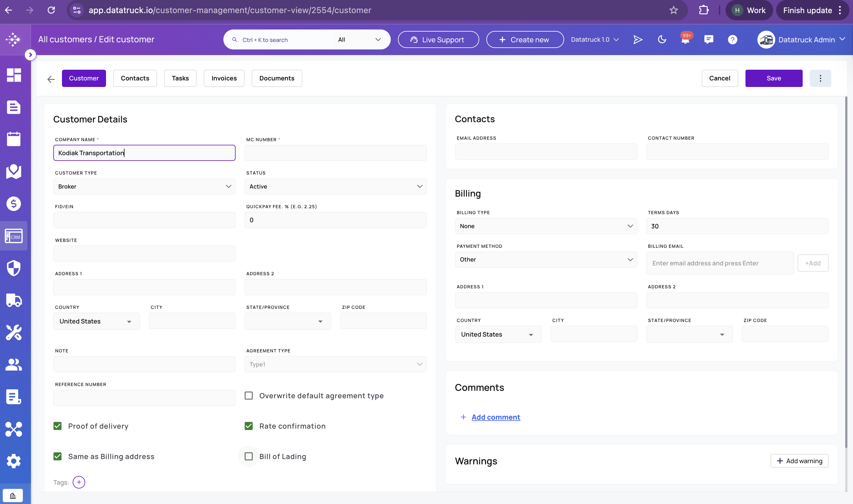Image resolution: width=853 pixels, height=504 pixels.
Task: Click the MC Number input field
Action: coord(335,153)
